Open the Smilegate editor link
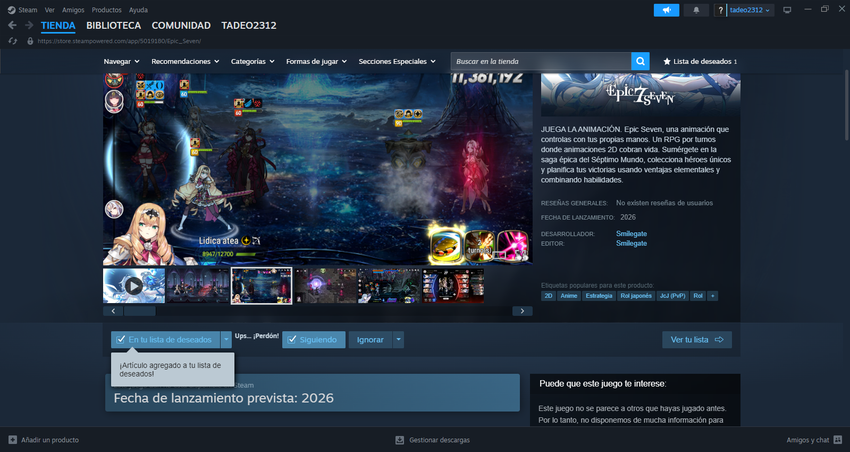The image size is (850, 452). coord(632,244)
